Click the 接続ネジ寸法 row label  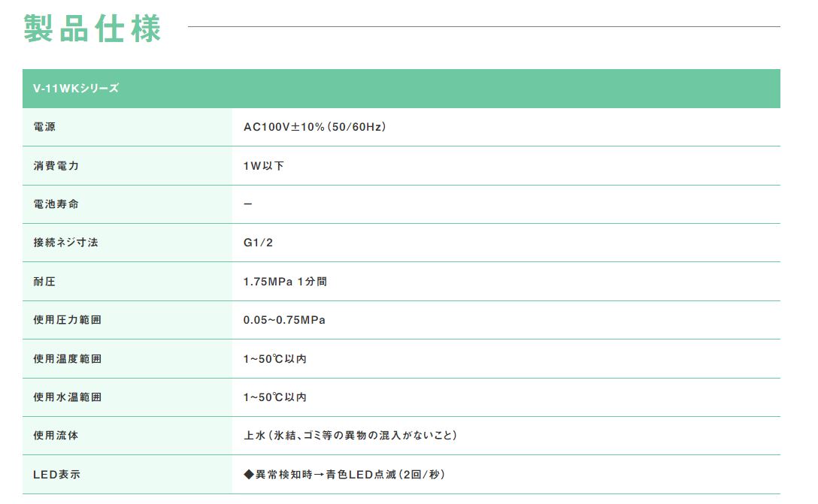(x=66, y=243)
